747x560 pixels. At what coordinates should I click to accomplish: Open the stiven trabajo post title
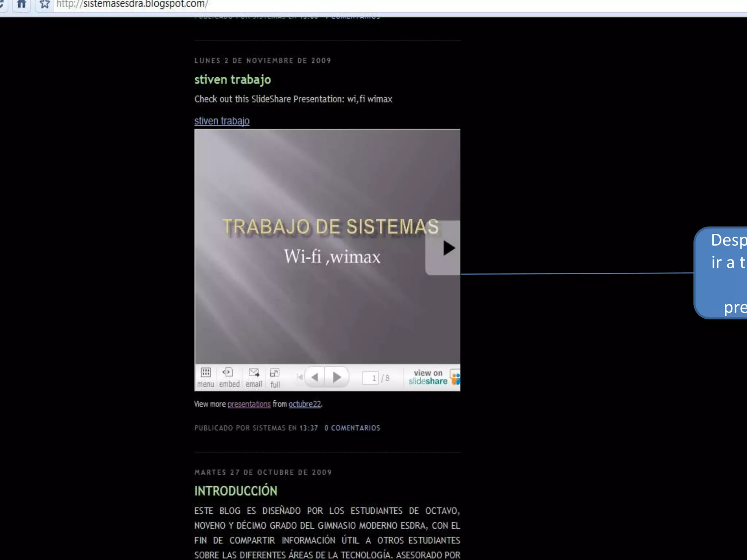232,79
